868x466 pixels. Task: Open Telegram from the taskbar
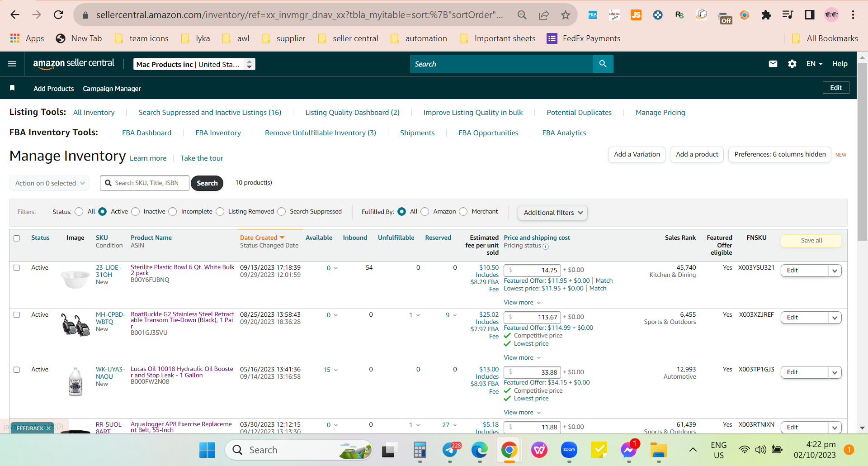pos(450,450)
